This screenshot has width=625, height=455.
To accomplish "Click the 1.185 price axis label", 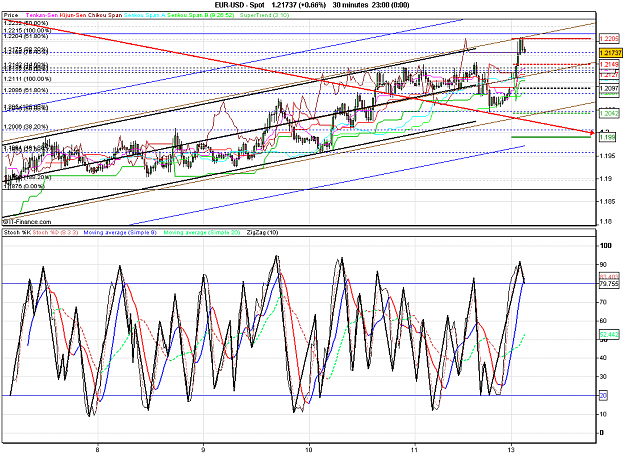I will (608, 201).
